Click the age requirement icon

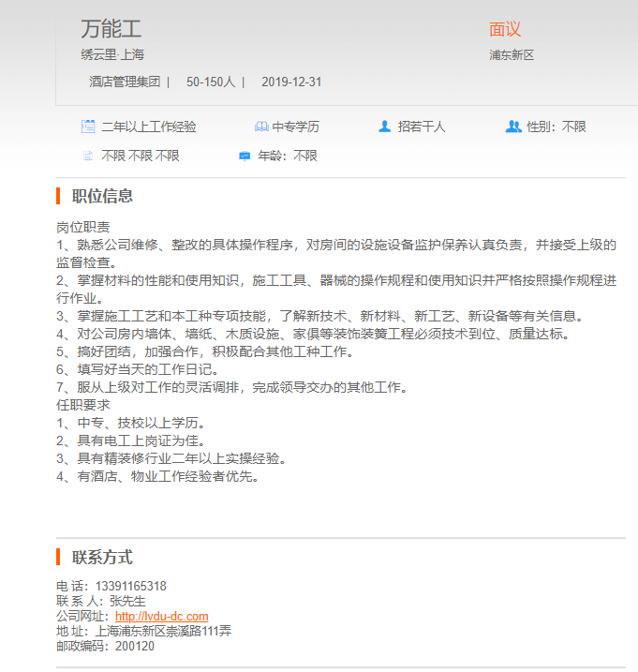pos(245,156)
